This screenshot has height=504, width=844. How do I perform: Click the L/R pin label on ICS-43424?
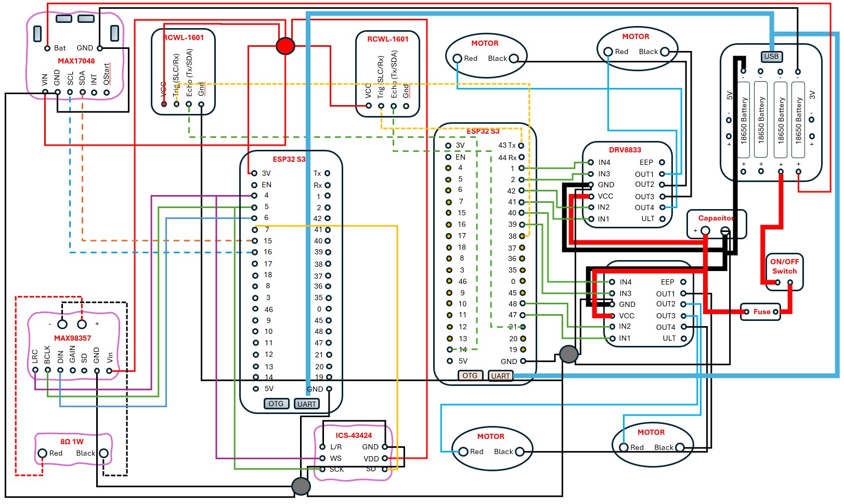point(336,447)
